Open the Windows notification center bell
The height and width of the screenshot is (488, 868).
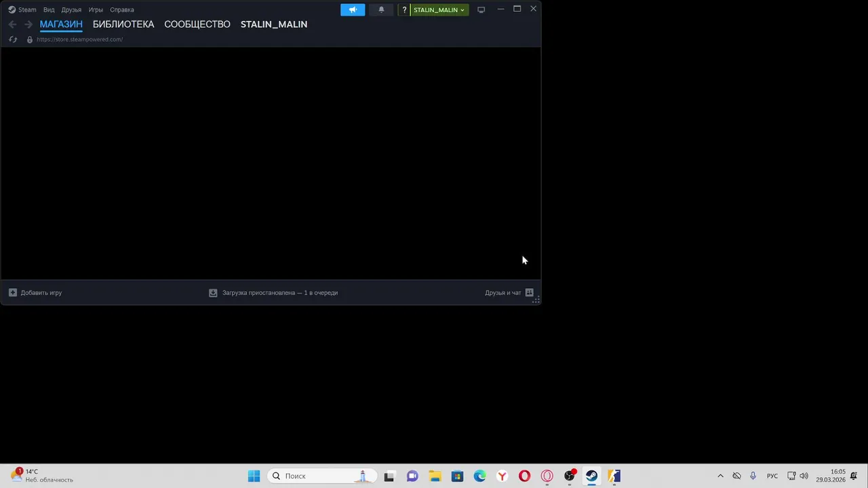click(854, 476)
